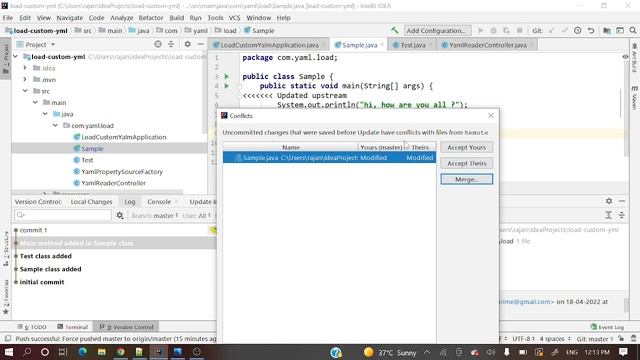This screenshot has width=640, height=360.
Task: Click Windows Start button
Action: tap(9, 352)
